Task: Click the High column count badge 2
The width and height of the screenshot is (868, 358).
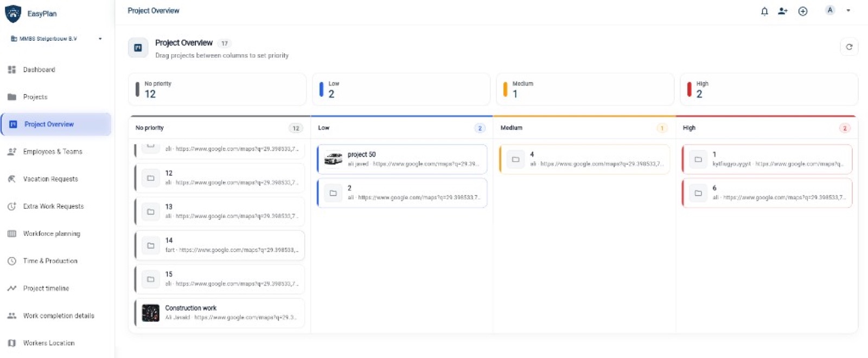Action: 845,128
